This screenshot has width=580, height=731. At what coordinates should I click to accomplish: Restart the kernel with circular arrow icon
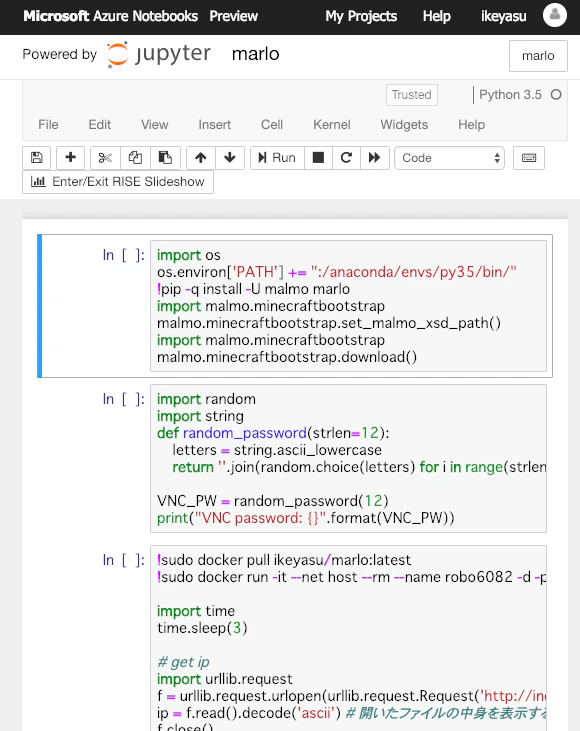346,158
